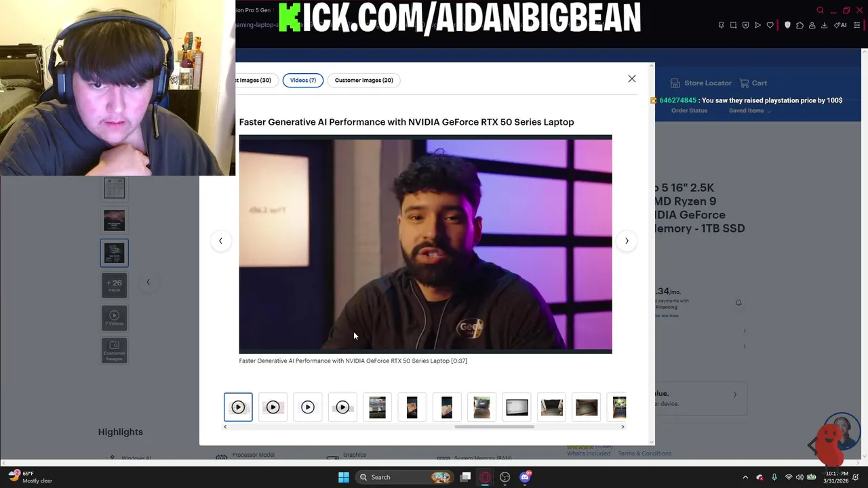Select the first video thumbnail in strip

coord(238,407)
